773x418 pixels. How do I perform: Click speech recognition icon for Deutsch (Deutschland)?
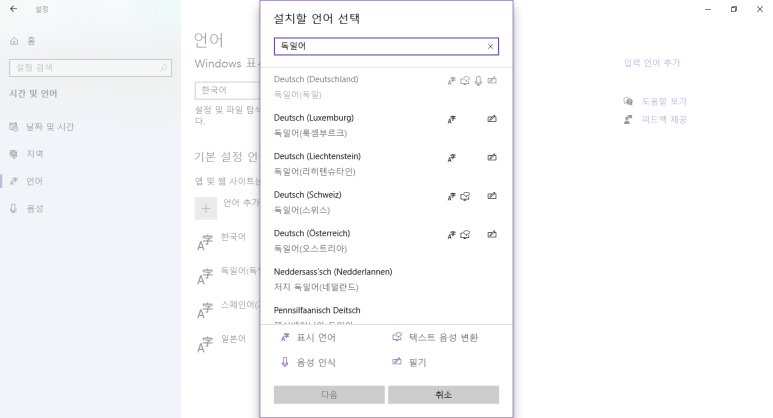tap(478, 81)
